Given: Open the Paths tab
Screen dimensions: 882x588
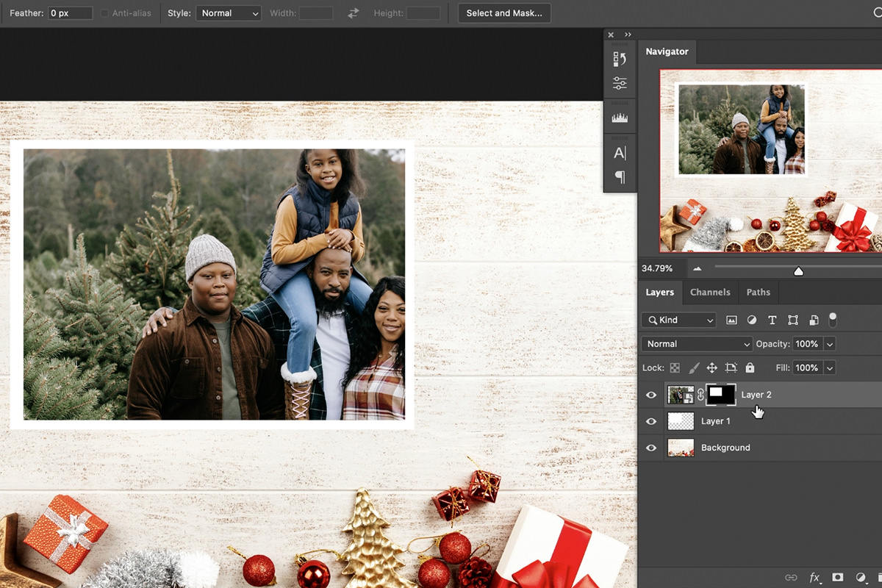Looking at the screenshot, I should 758,292.
